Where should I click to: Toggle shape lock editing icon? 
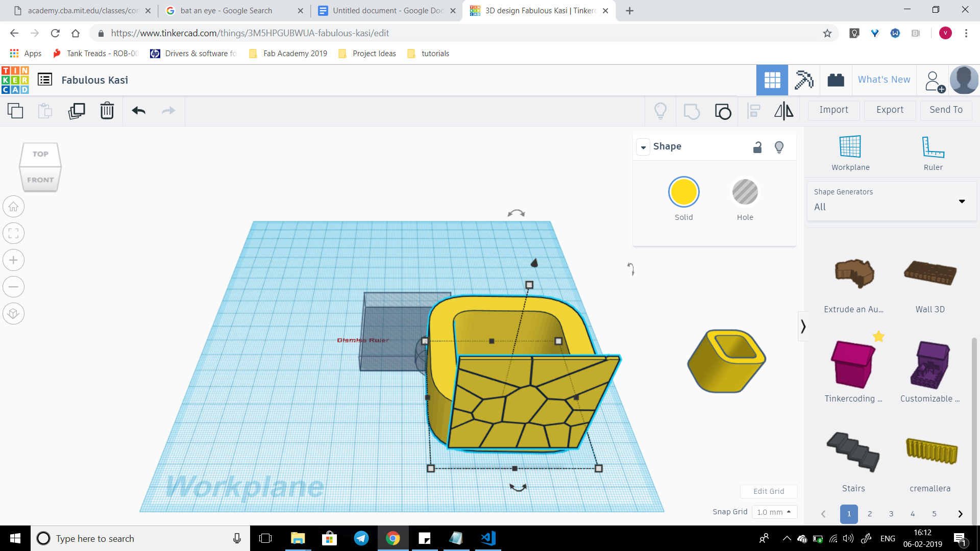(757, 147)
